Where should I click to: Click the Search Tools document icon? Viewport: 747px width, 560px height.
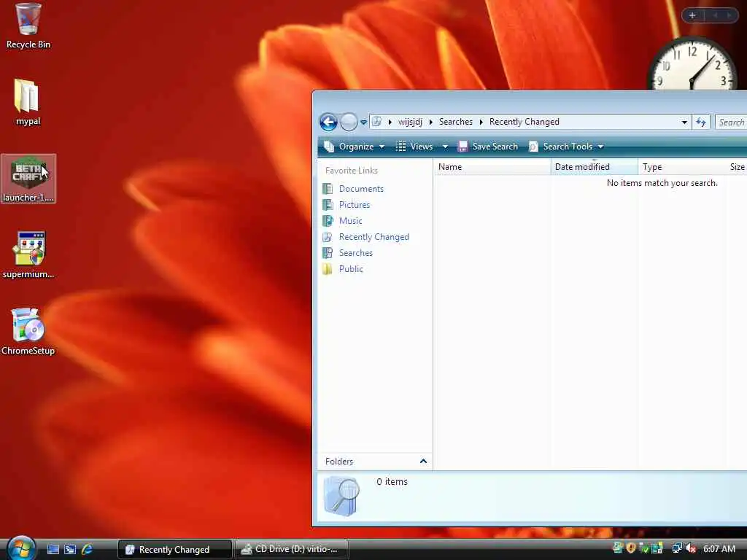[x=533, y=147]
